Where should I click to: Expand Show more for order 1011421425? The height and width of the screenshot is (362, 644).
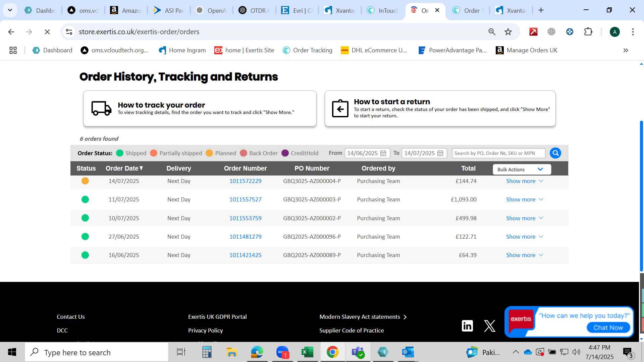(x=524, y=255)
